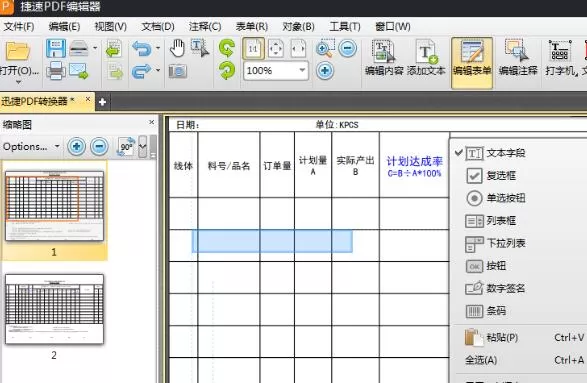
Task: Expand the scanner dropdown arrow
Action: coord(95,48)
